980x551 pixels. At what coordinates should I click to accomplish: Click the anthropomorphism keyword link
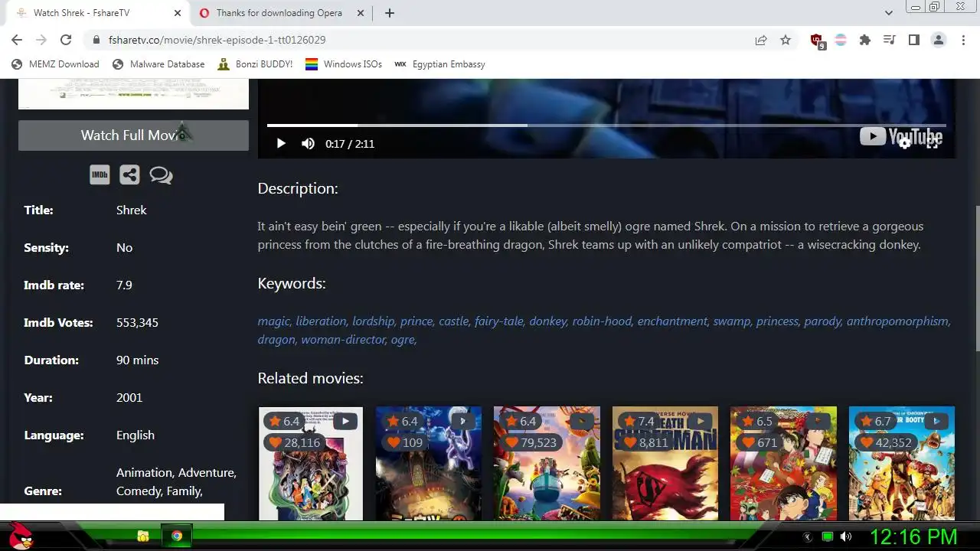pos(898,321)
